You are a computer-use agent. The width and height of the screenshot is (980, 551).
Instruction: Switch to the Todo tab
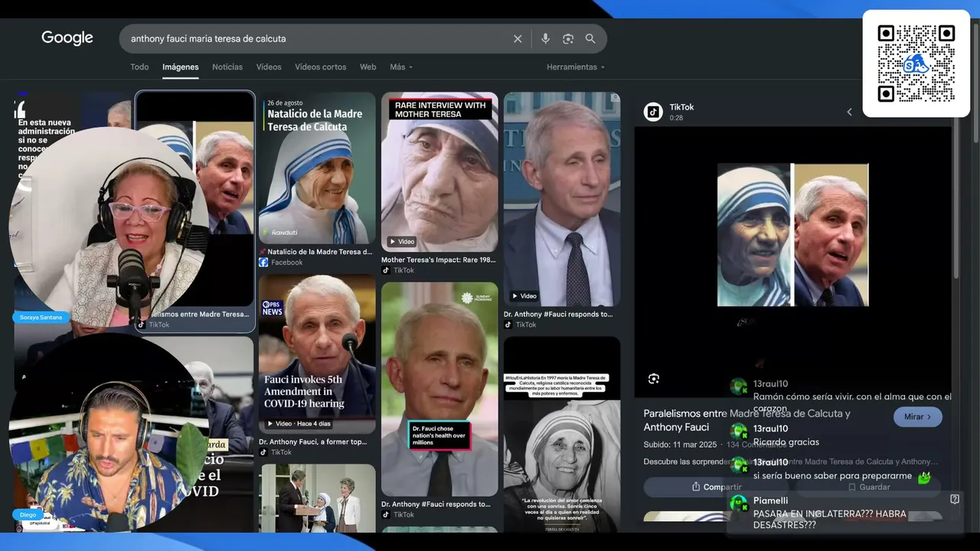coord(139,67)
